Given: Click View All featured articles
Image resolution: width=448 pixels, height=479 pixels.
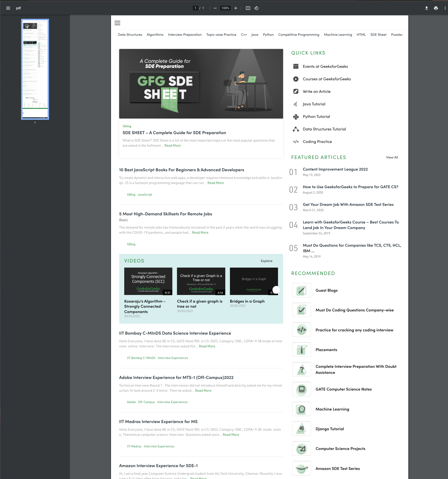Looking at the screenshot, I should (392, 157).
